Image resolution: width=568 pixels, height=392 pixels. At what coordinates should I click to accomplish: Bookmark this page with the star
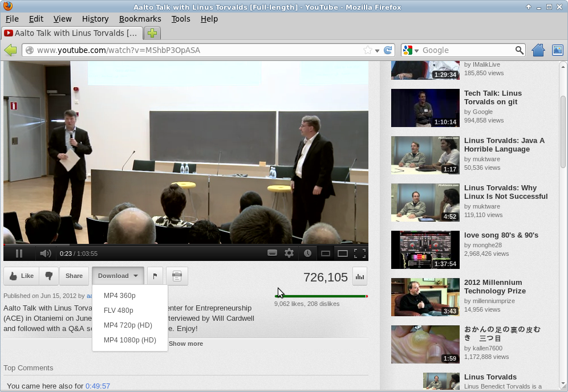tap(368, 50)
